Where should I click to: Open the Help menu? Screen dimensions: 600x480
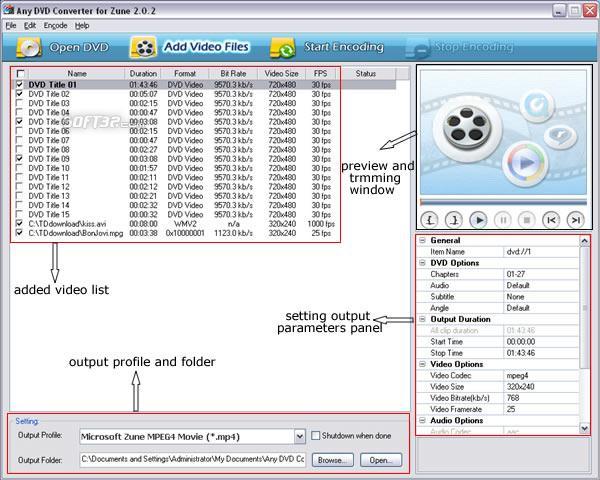82,26
